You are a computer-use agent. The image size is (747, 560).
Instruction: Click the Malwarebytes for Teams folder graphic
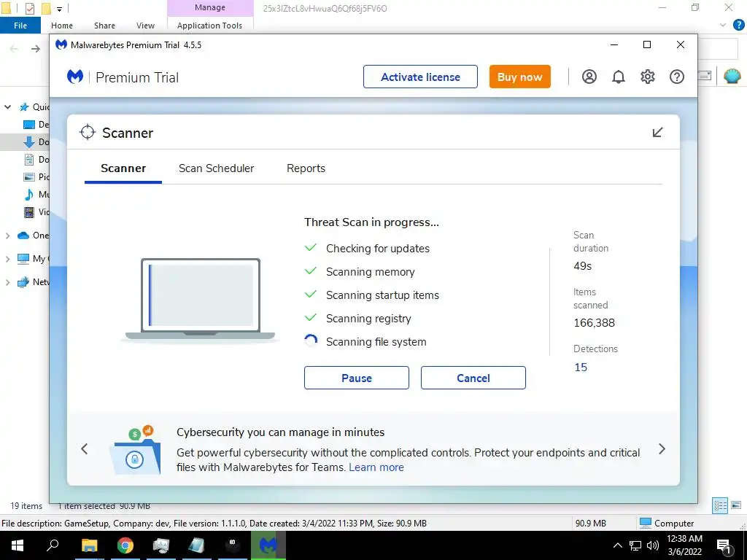pos(136,450)
